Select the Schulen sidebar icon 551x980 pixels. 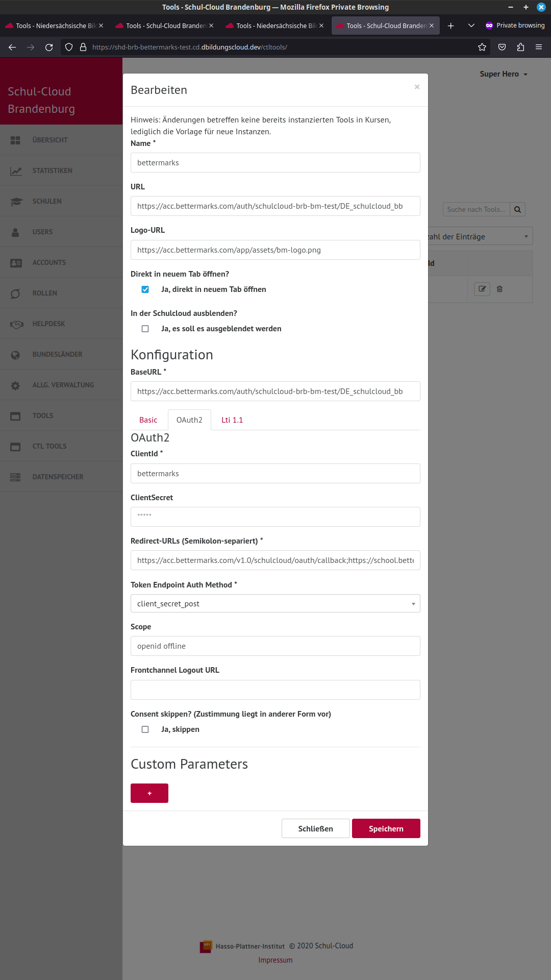coord(16,201)
